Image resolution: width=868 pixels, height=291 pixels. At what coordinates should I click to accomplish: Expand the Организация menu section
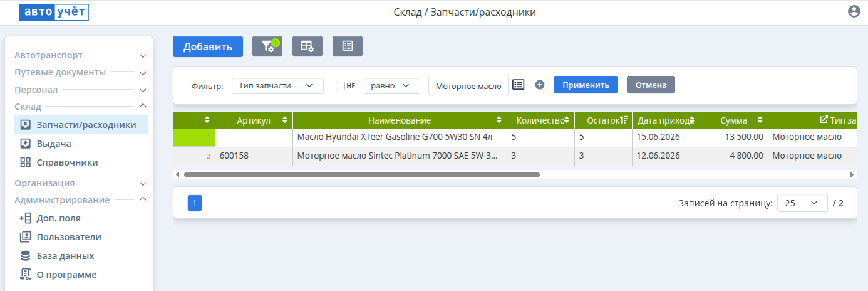80,183
